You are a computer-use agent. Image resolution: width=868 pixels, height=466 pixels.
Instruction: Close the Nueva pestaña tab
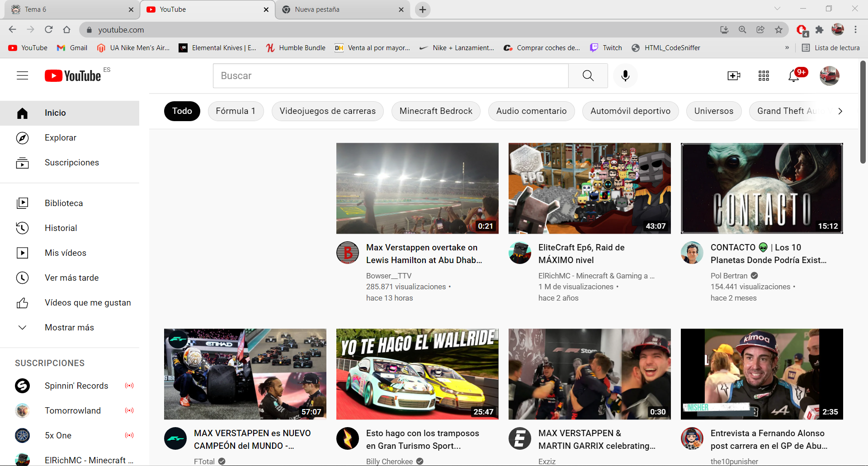coord(401,9)
